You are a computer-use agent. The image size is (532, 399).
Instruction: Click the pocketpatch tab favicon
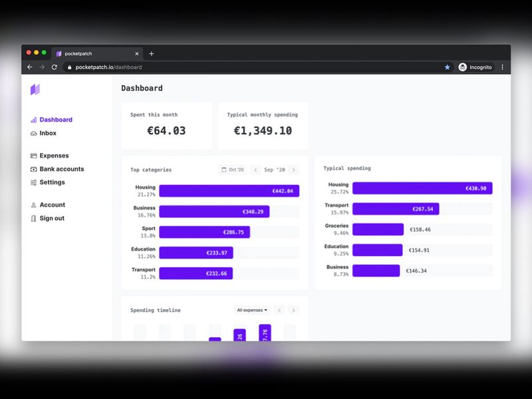click(59, 54)
